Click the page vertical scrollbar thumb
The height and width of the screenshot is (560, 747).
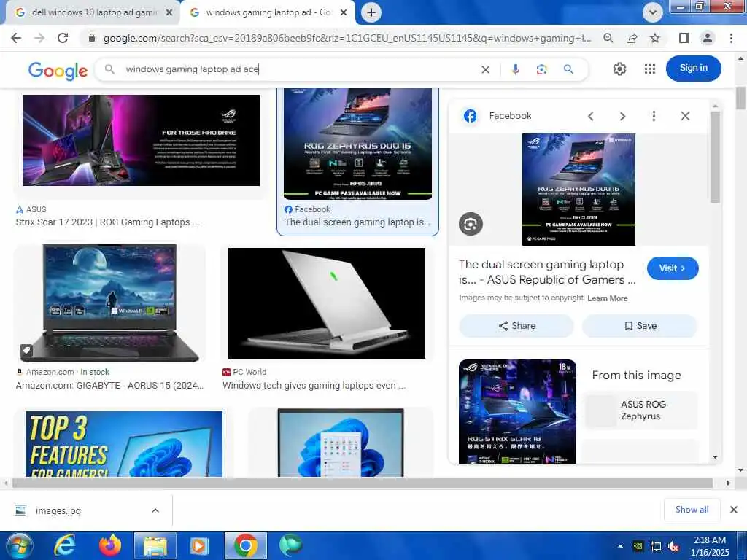(740, 98)
